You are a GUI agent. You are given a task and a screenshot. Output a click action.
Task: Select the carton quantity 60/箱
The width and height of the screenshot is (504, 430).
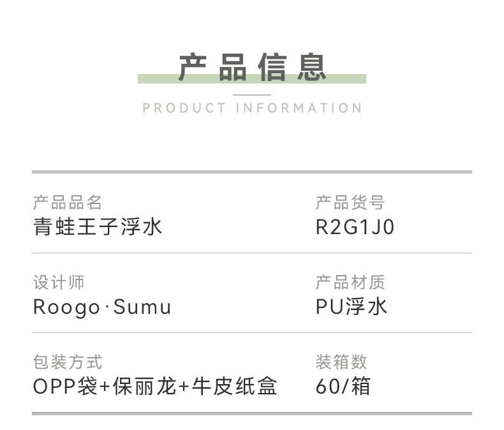tap(343, 387)
